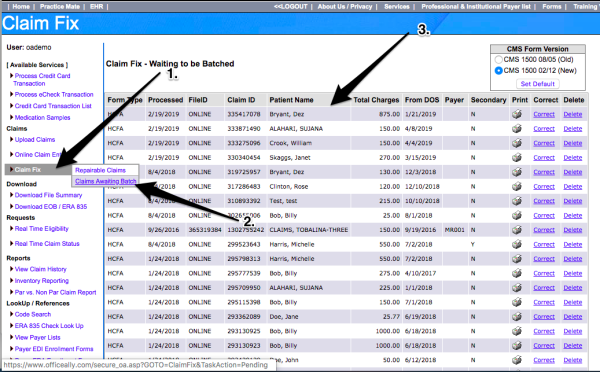Open Par vs. Non Par Claim Report
This screenshot has height=372, width=600.
[55, 292]
